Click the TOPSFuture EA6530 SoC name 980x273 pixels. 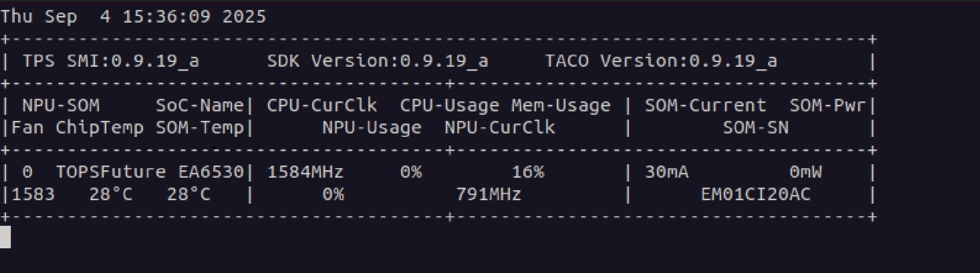[x=150, y=172]
